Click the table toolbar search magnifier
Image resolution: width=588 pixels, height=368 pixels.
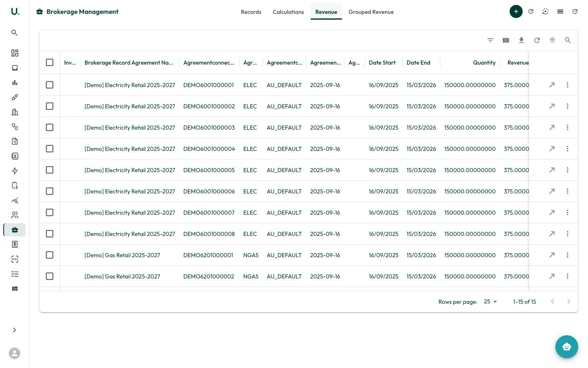click(568, 40)
